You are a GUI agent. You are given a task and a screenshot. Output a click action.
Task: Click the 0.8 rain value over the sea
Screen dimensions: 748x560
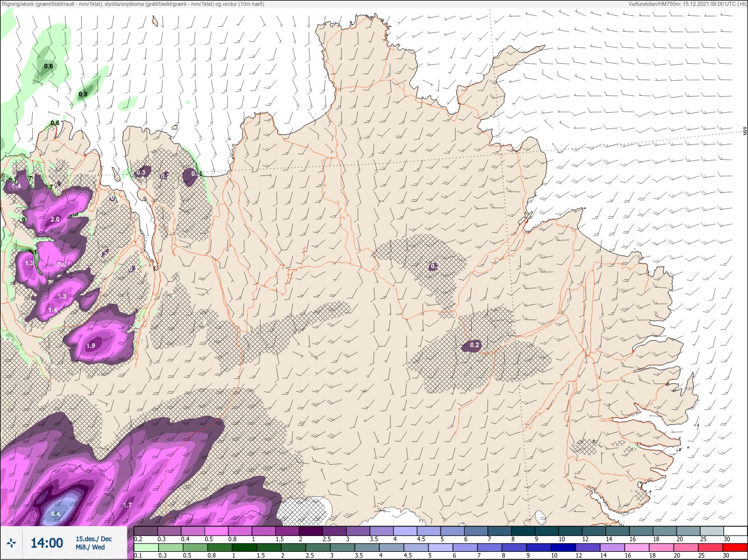pos(83,94)
